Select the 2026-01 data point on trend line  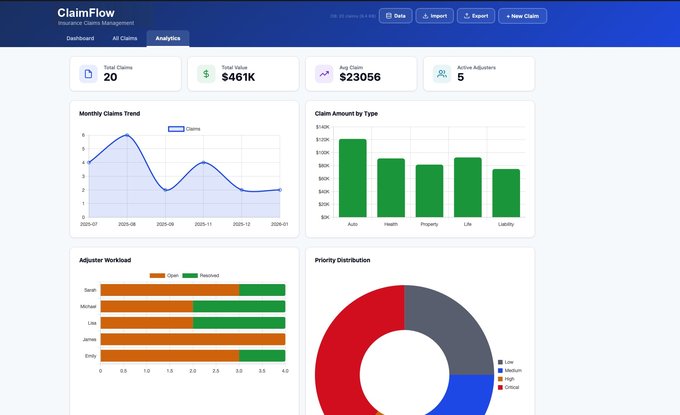coord(280,190)
